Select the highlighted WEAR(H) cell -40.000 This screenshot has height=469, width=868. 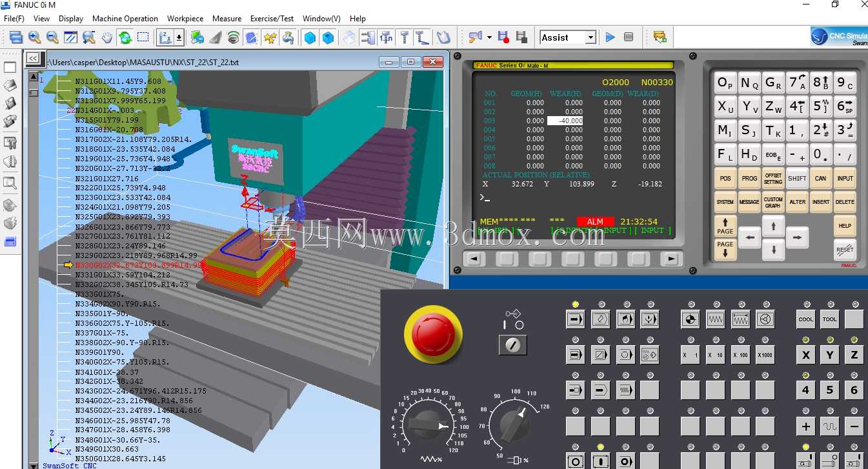click(565, 121)
